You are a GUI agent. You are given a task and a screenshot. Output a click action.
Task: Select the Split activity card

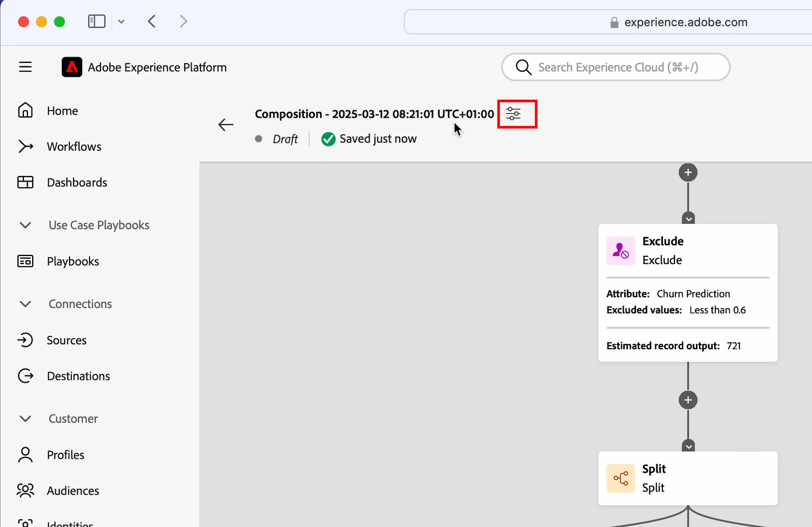688,478
